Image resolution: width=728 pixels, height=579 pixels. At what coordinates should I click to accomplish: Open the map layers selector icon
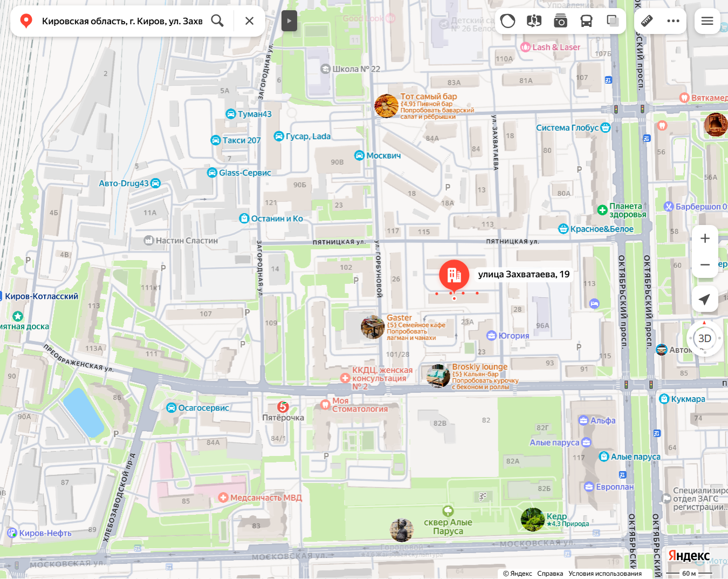click(x=613, y=21)
